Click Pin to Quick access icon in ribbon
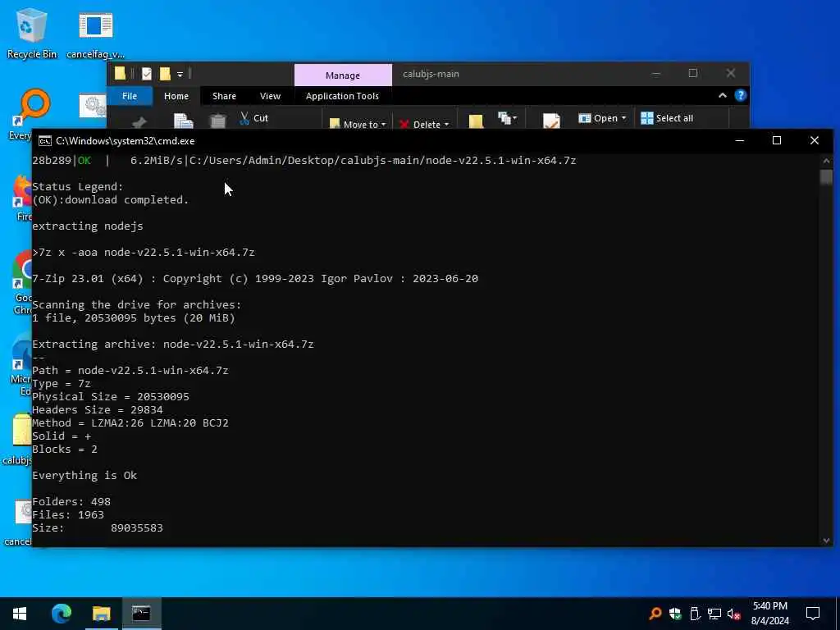Viewport: 840px width, 630px height. click(139, 122)
